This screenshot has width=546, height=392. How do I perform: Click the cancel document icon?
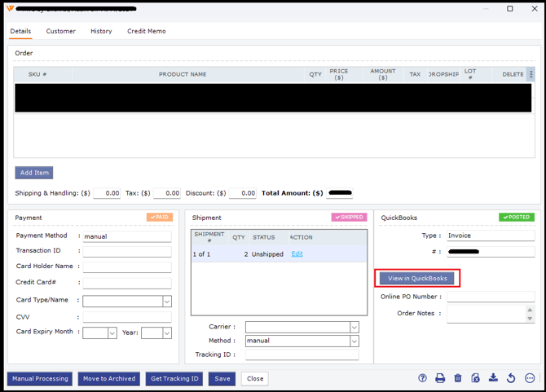(x=476, y=378)
